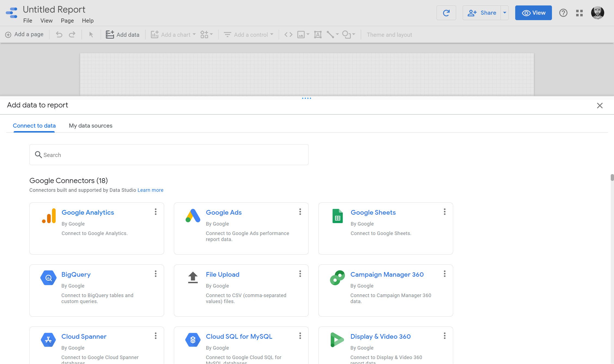The image size is (614, 364).
Task: Select the BigQuery connector icon
Action: click(48, 278)
